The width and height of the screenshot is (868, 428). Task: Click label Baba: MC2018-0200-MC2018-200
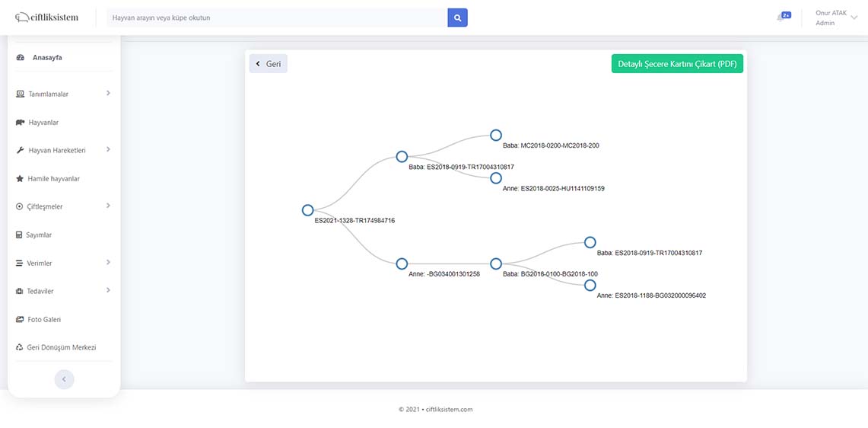click(x=551, y=145)
